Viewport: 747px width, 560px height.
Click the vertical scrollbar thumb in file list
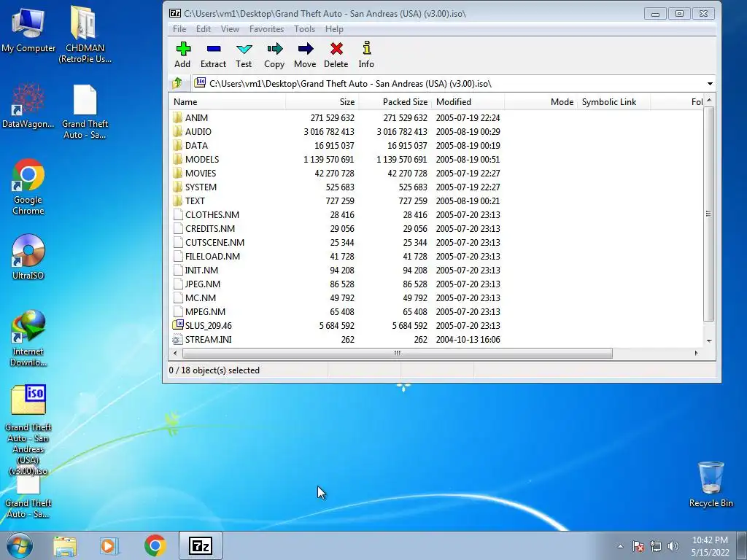(709, 214)
